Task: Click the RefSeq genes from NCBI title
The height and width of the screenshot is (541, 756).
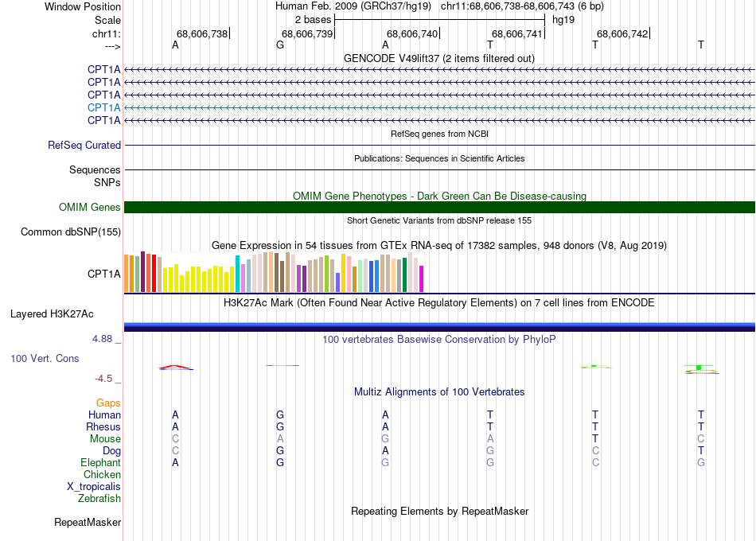Action: (x=439, y=134)
